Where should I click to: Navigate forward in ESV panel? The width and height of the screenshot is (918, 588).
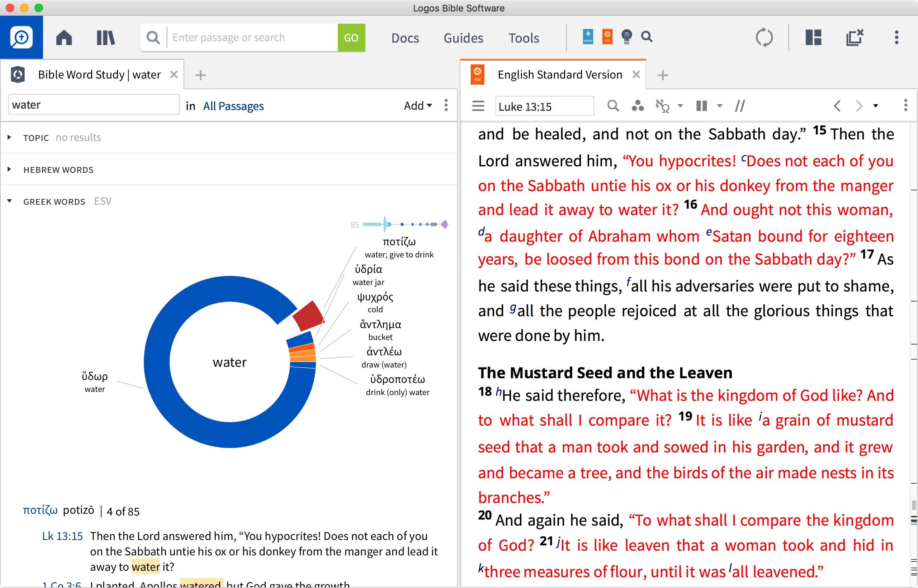point(859,106)
